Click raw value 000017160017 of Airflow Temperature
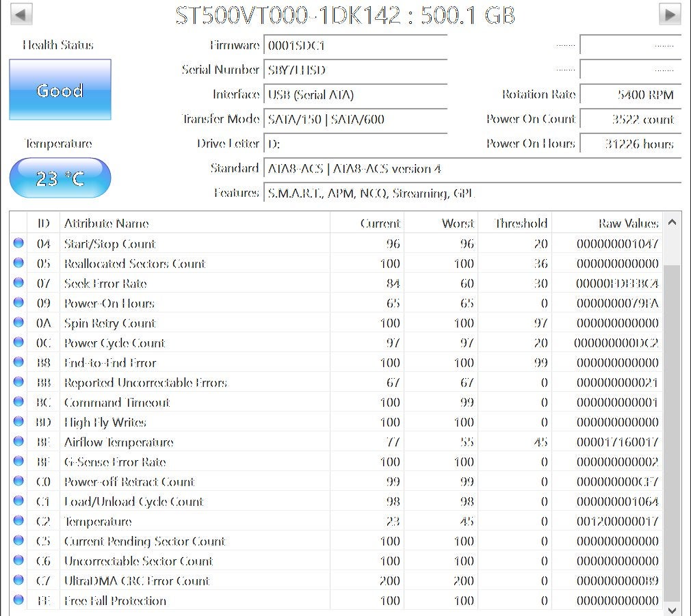 pos(617,442)
